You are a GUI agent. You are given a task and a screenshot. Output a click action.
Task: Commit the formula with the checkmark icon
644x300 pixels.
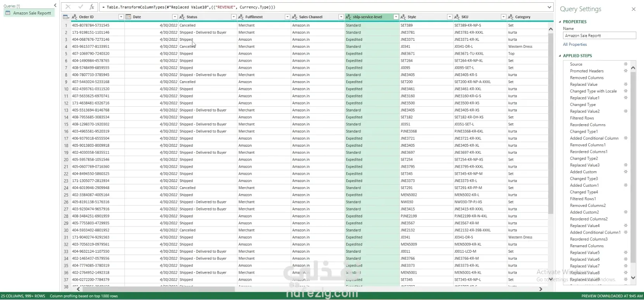(80, 7)
